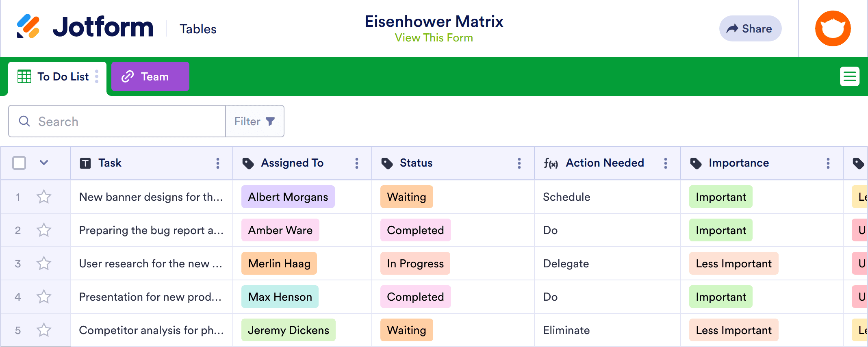Open the View This Form link
The width and height of the screenshot is (868, 347).
[434, 38]
